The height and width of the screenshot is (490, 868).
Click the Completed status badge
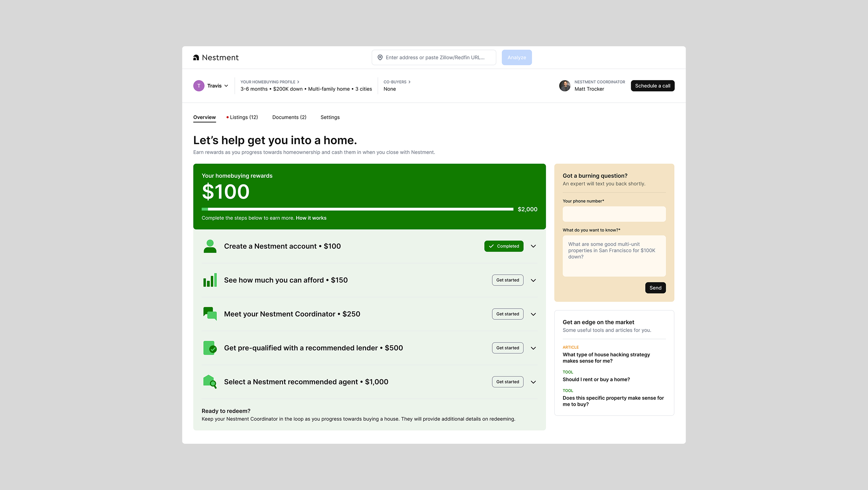[x=504, y=246]
